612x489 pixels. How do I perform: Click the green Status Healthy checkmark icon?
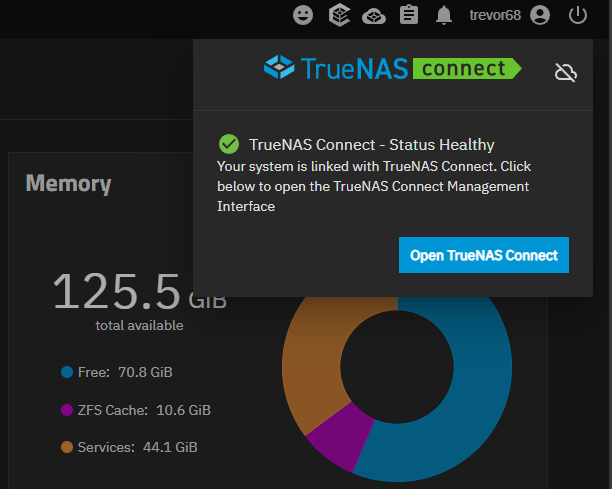pos(228,144)
